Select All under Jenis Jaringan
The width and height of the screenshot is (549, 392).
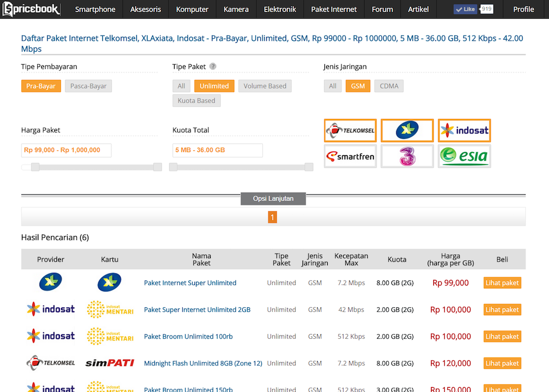tap(333, 86)
